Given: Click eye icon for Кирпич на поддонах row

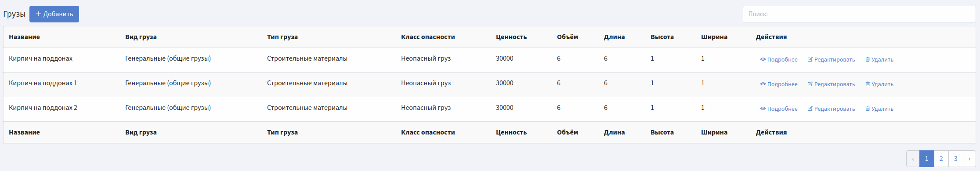Looking at the screenshot, I should coord(763,59).
